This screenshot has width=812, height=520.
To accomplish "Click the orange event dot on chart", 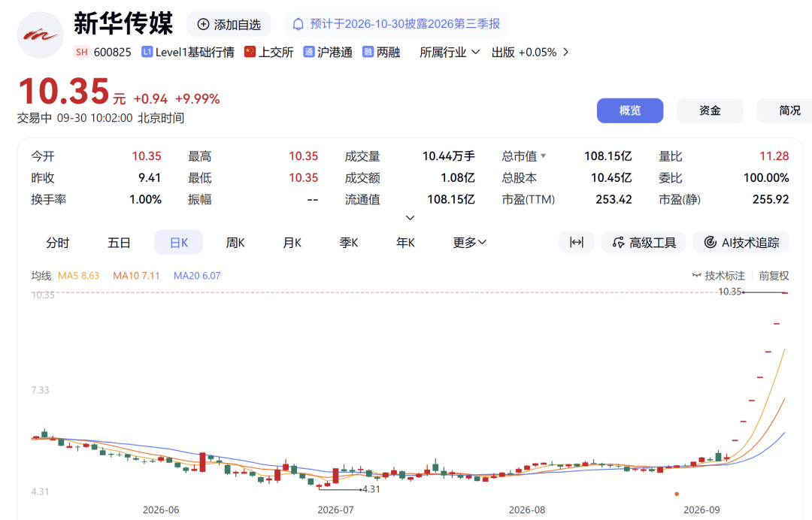I will (x=677, y=494).
